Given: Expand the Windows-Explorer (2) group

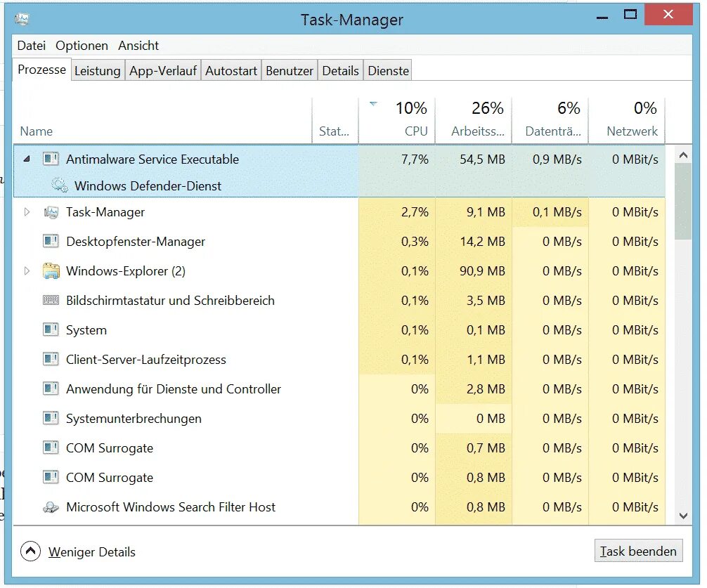Looking at the screenshot, I should pyautogui.click(x=27, y=270).
